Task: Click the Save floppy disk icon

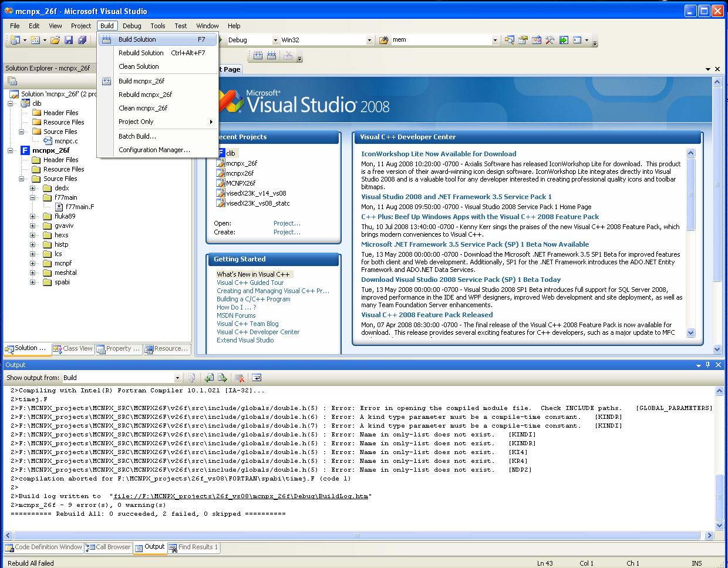Action: tap(69, 40)
